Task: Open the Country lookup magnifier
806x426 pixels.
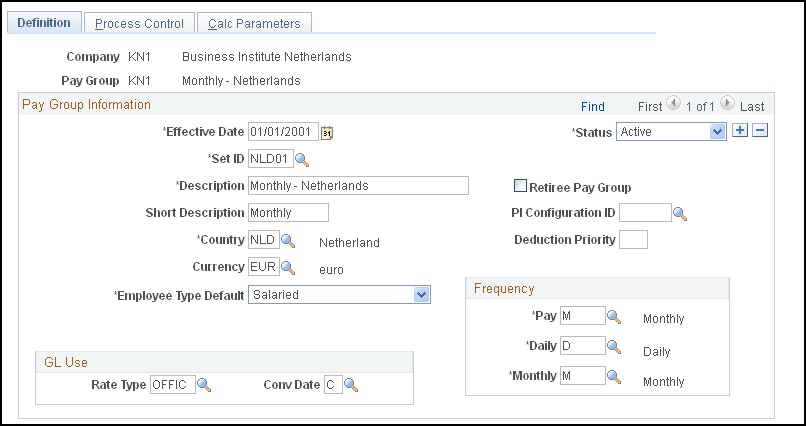Action: coord(288,241)
